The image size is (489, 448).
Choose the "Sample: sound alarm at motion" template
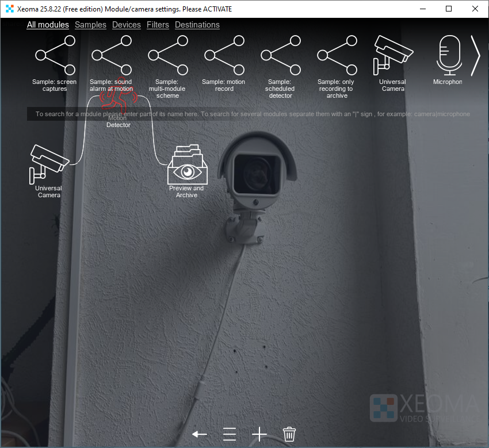[111, 56]
